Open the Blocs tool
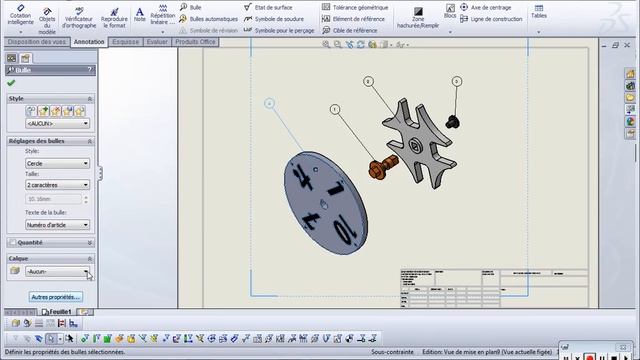The height and width of the screenshot is (360, 640). coord(450,11)
